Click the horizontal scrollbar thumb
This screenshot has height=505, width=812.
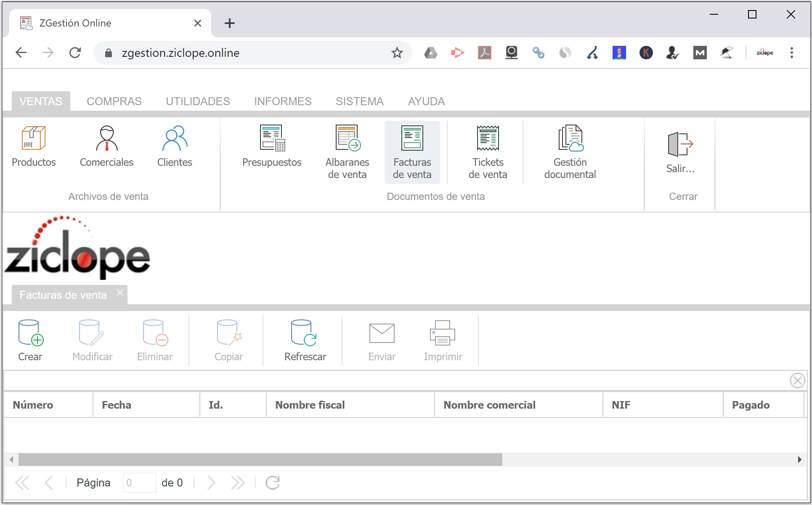click(260, 460)
